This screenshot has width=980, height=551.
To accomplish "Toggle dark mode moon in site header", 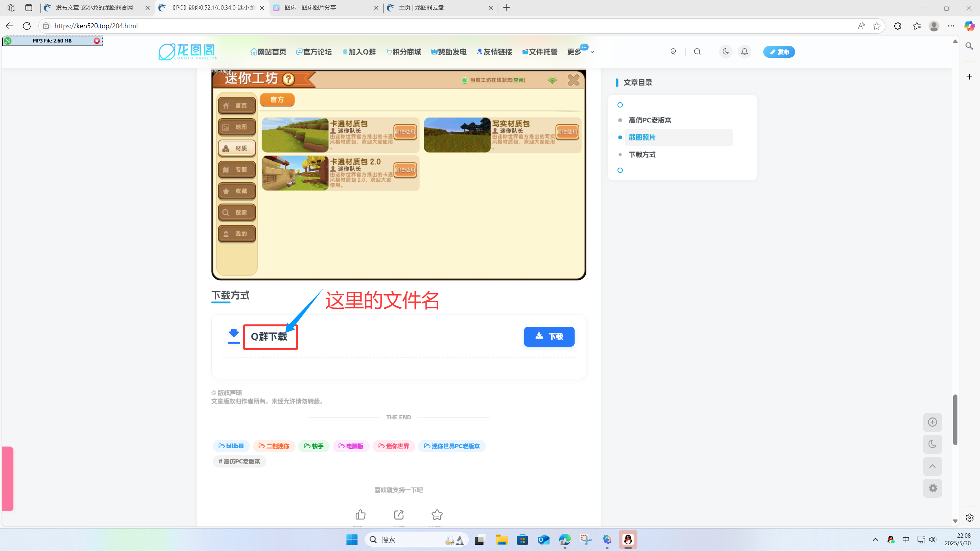I will click(x=725, y=52).
